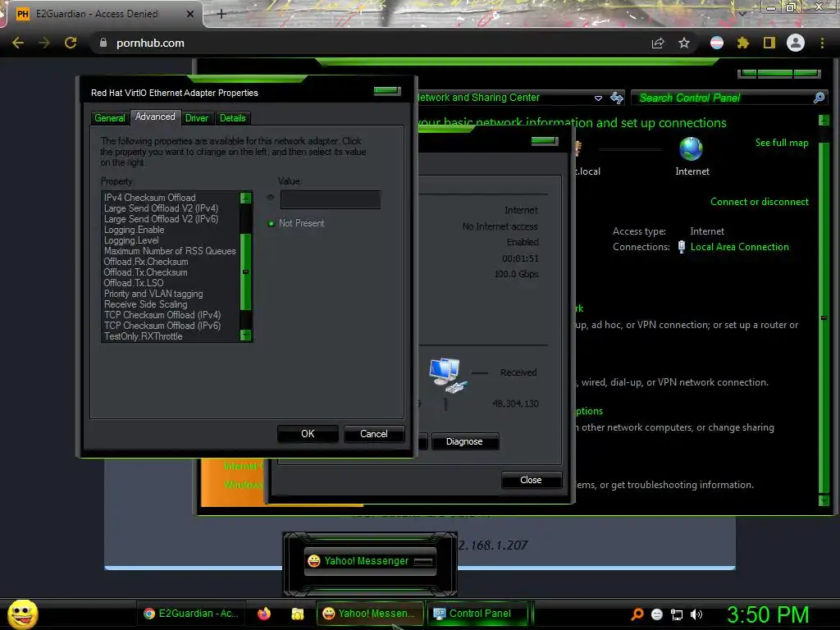840x630 pixels.
Task: Click the share page icon in address bar
Action: pos(658,43)
